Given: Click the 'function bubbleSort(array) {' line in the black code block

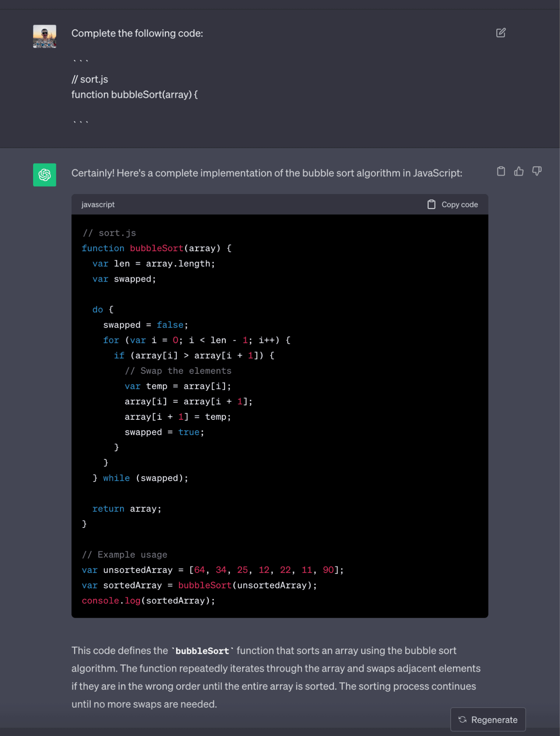Looking at the screenshot, I should pyautogui.click(x=156, y=249).
